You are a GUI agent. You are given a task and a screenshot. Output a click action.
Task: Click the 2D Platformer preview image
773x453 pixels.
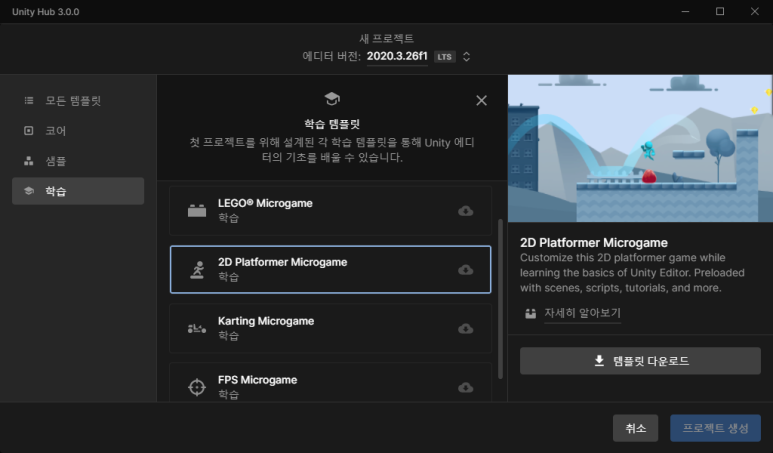pyautogui.click(x=640, y=148)
